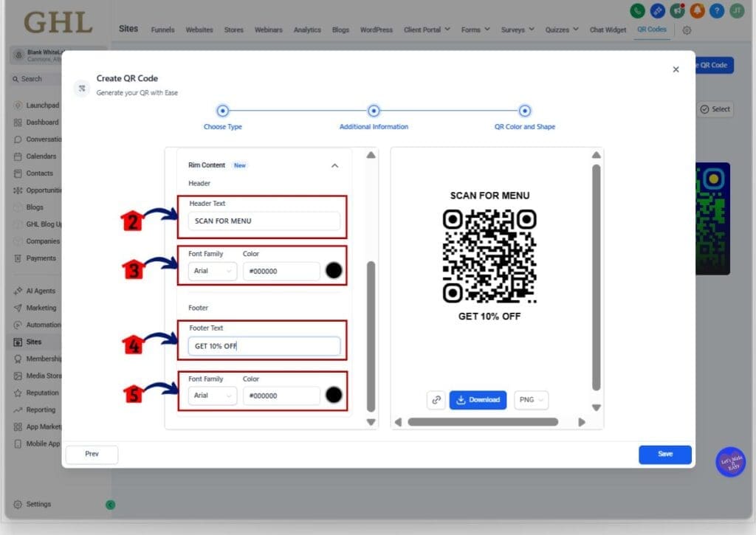
Task: Open header Font Family Arial dropdown
Action: click(x=213, y=271)
